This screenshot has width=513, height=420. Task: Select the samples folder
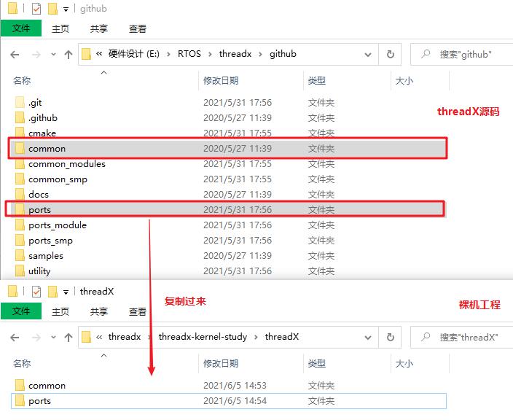tap(228, 256)
